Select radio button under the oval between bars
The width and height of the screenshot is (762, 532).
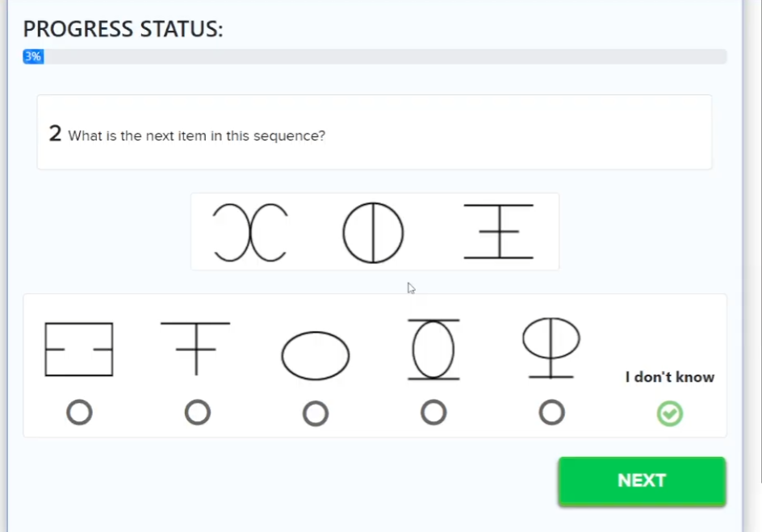coord(433,413)
